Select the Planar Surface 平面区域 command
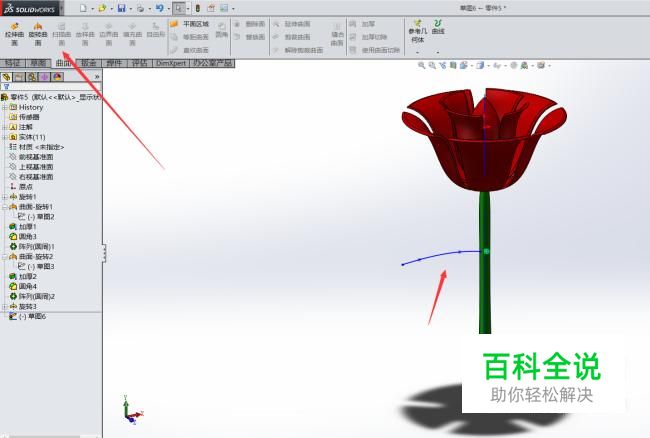Image resolution: width=650 pixels, height=438 pixels. [189, 24]
